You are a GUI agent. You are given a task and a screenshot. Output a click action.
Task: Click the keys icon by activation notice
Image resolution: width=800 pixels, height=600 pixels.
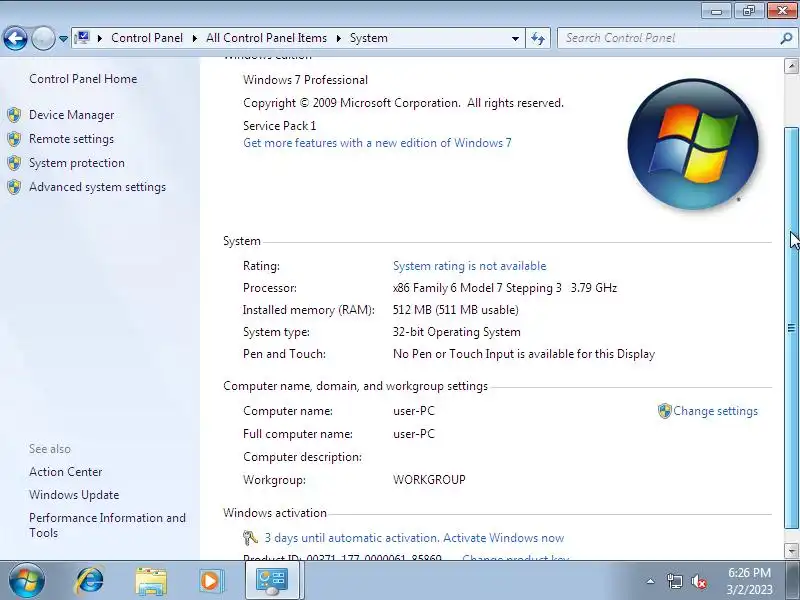[250, 538]
